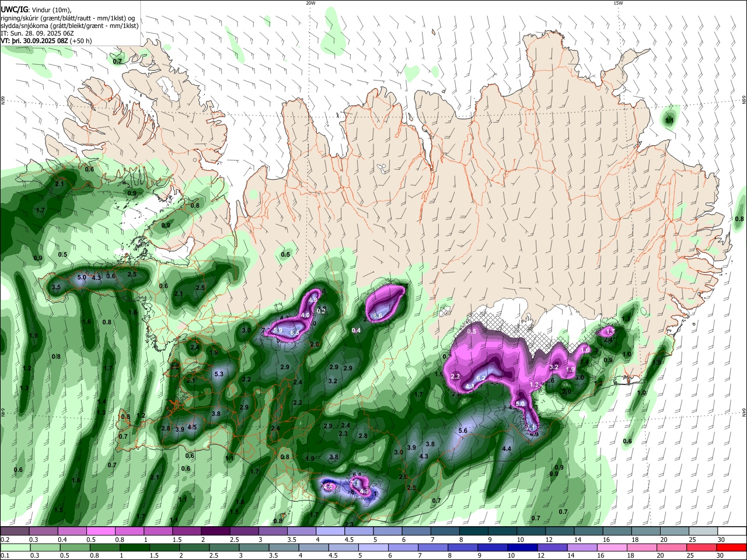747x560 pixels.
Task: Click the pale pink 16 swatch in lower legend
Action: pyautogui.click(x=612, y=548)
